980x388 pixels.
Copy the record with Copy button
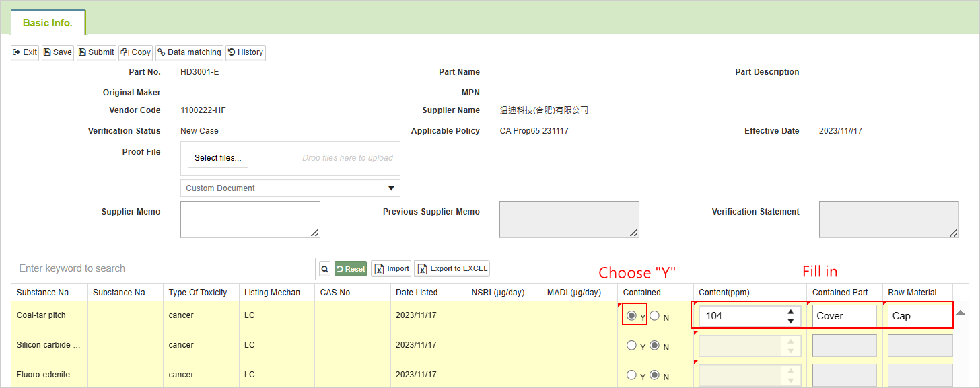coord(136,52)
